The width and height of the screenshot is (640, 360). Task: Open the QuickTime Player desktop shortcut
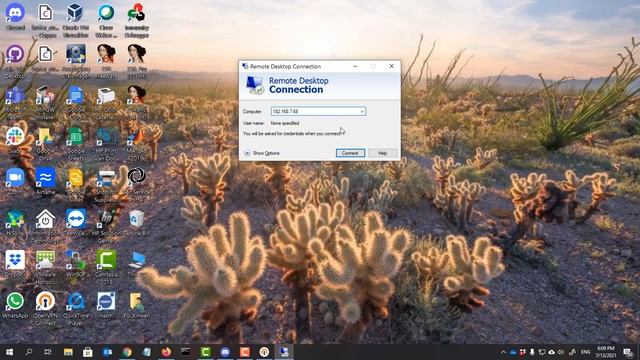(x=76, y=309)
